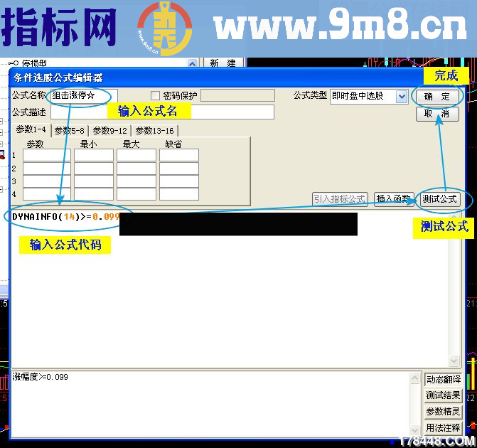Select the 停损型 tree item
477x448 pixels.
[34, 63]
